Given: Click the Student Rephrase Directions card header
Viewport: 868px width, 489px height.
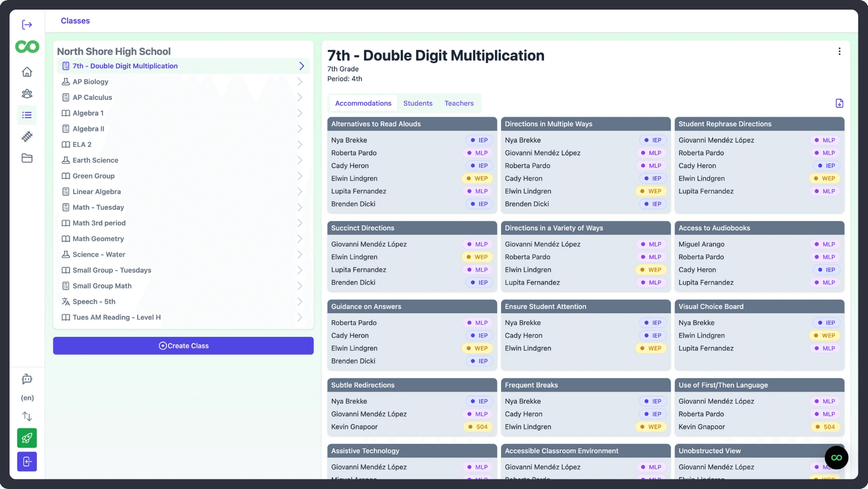Looking at the screenshot, I should click(x=760, y=124).
